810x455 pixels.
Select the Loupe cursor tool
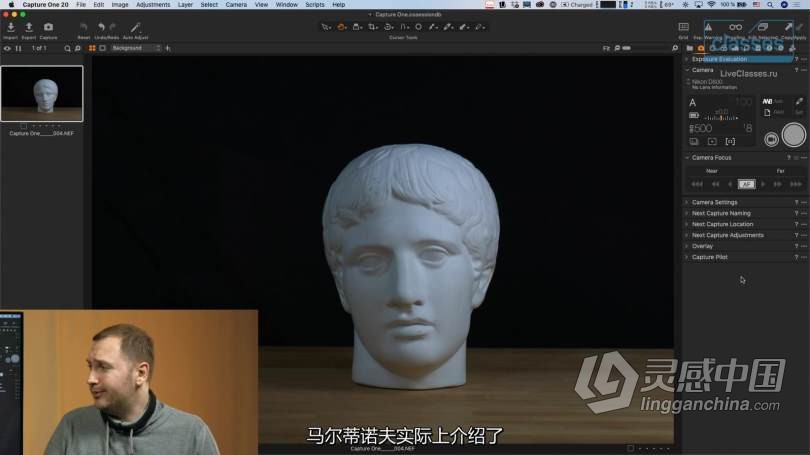(x=357, y=27)
